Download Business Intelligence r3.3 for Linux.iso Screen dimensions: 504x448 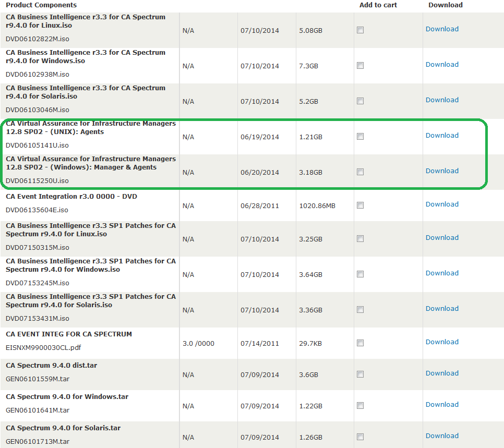pyautogui.click(x=442, y=29)
